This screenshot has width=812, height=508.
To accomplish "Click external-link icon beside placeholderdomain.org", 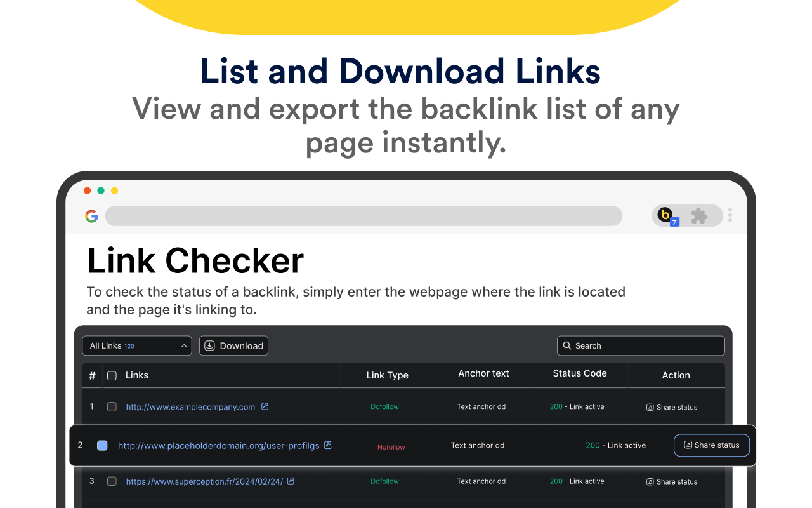I will [x=328, y=445].
